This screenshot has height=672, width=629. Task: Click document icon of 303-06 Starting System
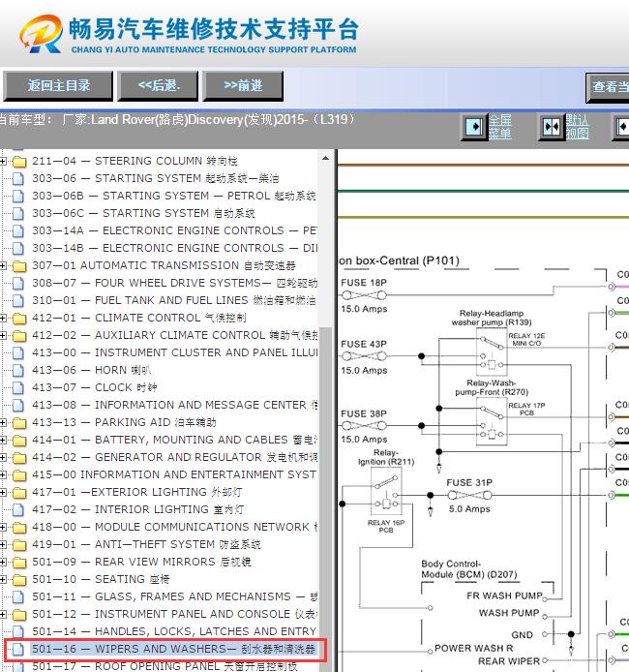(18, 179)
